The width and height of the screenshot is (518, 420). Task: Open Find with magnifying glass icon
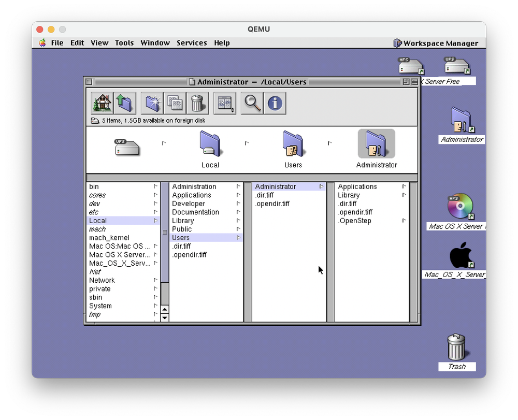pos(252,103)
